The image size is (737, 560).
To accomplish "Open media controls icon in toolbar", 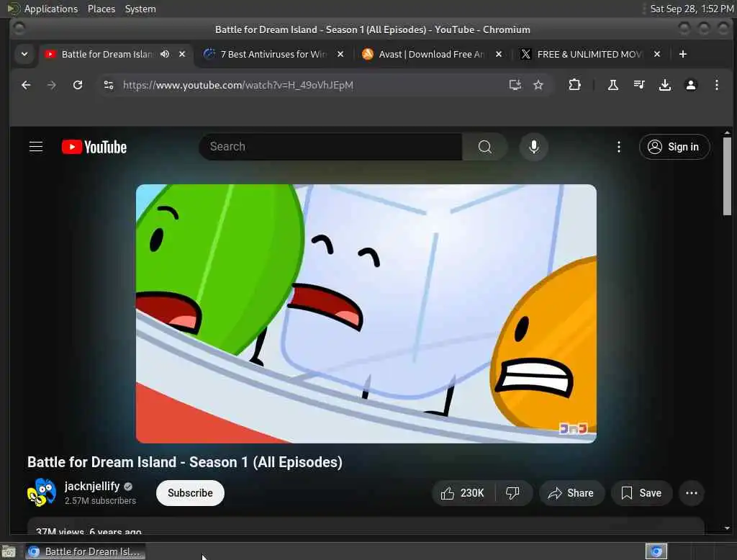I will 639,85.
